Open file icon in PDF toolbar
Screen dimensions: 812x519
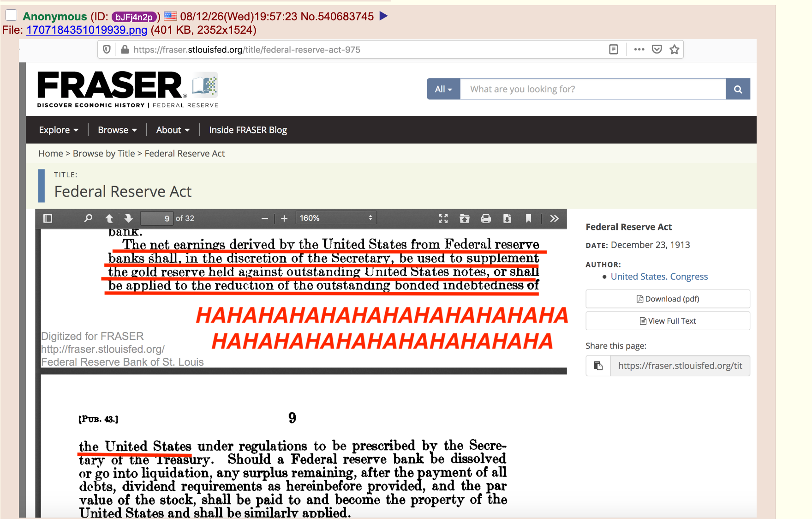coord(465,218)
